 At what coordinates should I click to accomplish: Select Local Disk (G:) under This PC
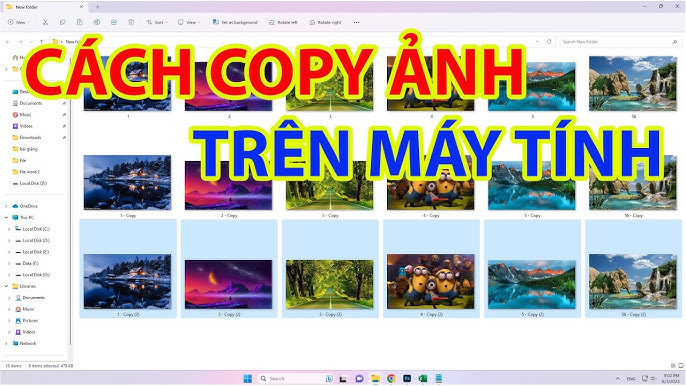(x=36, y=275)
